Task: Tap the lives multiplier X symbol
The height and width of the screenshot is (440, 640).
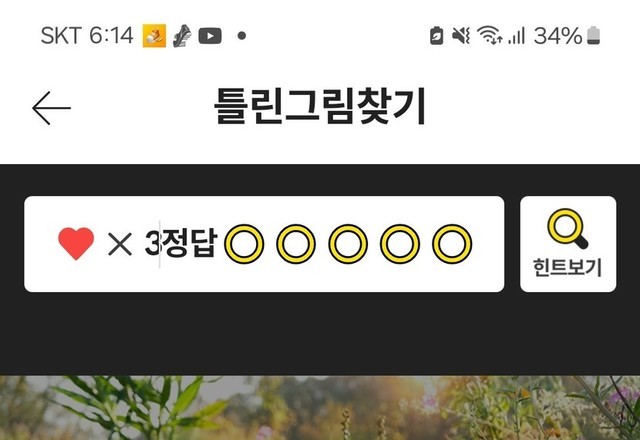Action: point(120,244)
